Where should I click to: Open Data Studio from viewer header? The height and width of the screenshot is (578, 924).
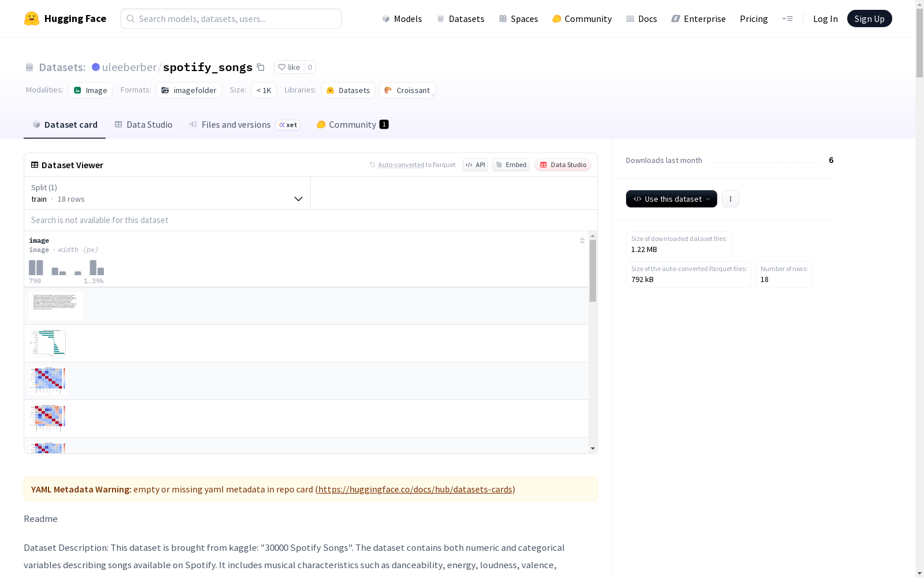click(x=563, y=165)
